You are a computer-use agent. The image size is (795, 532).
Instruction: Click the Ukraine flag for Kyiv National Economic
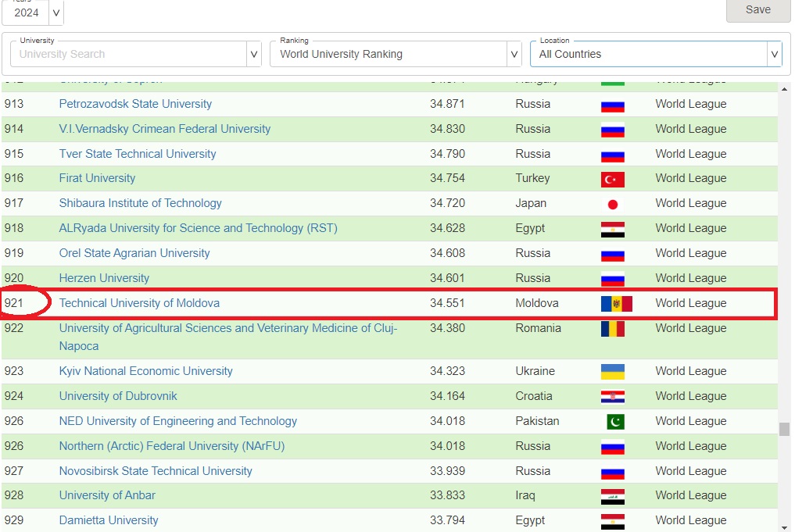tap(612, 372)
